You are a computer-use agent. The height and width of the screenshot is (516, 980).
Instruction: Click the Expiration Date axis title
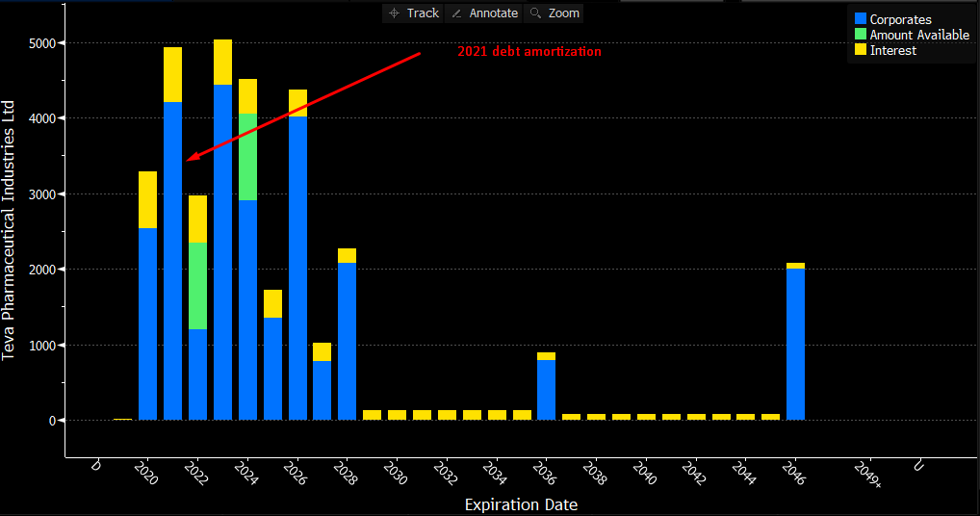coord(521,504)
